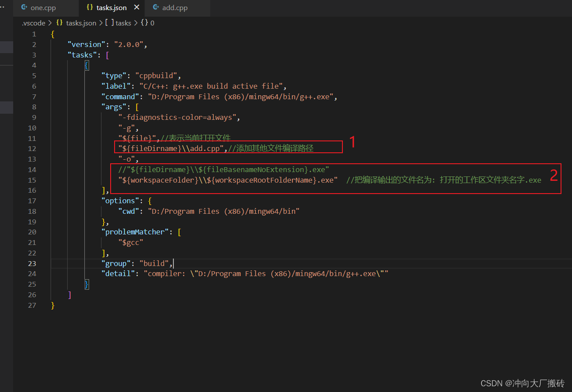Click the "args" key

[x=114, y=107]
